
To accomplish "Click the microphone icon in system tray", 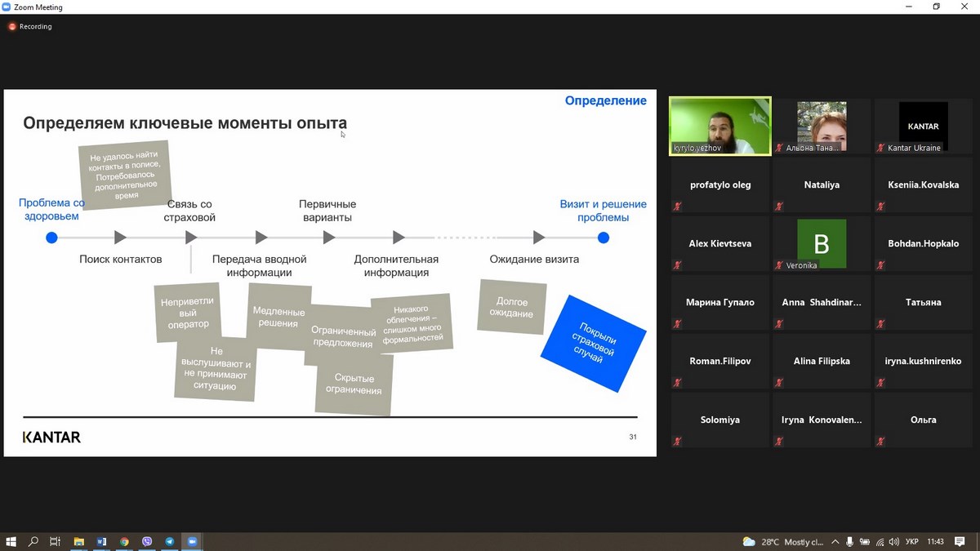I will pyautogui.click(x=850, y=542).
